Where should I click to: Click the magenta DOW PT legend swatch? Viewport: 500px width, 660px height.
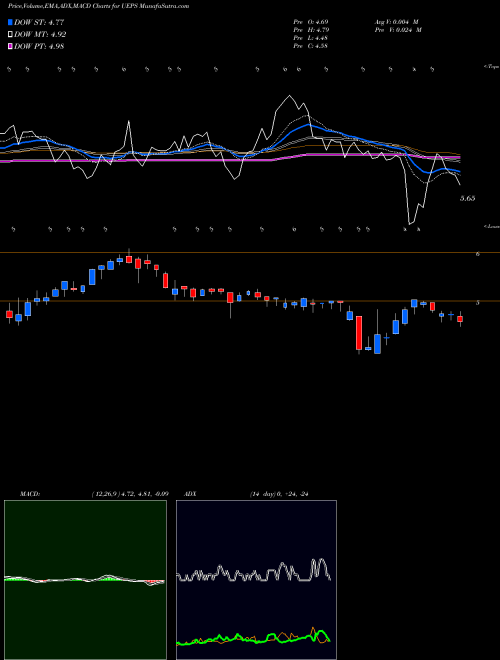[10, 47]
